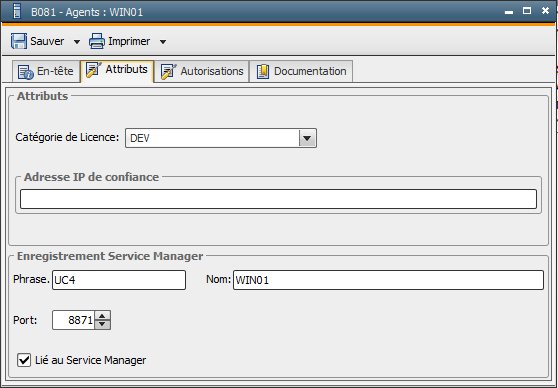
Task: Maximize the B081 Agents window
Action: point(527,11)
